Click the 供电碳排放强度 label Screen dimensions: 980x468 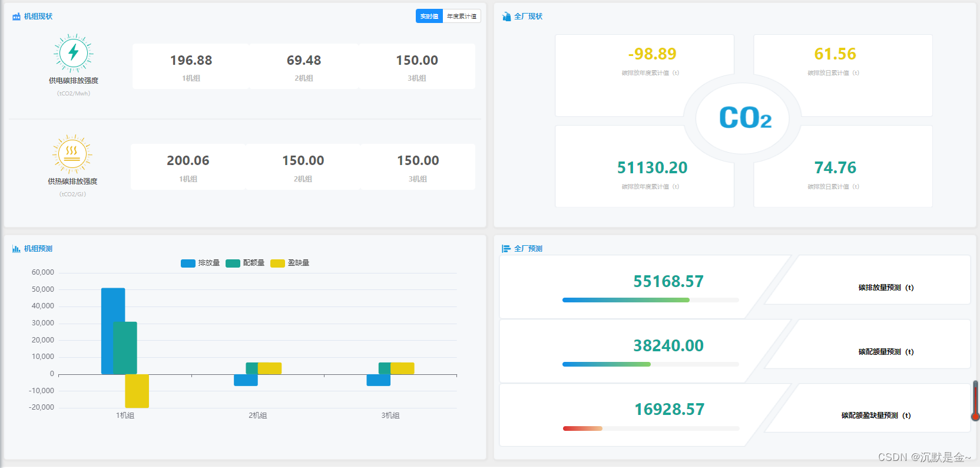pyautogui.click(x=74, y=81)
